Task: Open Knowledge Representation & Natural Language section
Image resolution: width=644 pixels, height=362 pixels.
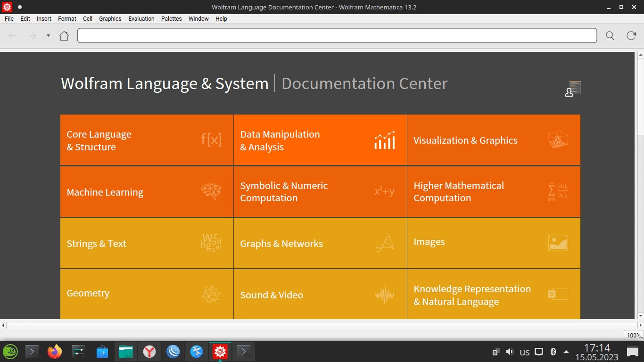Action: click(494, 294)
